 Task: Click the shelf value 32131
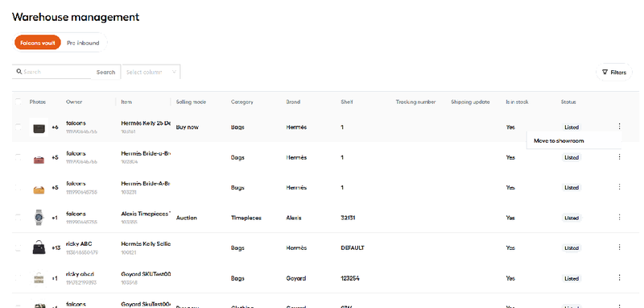coord(348,218)
